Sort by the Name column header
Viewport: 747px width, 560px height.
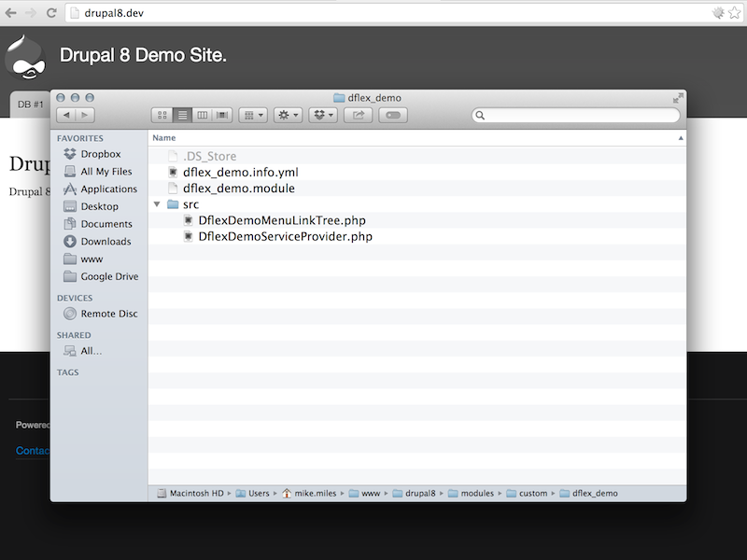[x=164, y=138]
